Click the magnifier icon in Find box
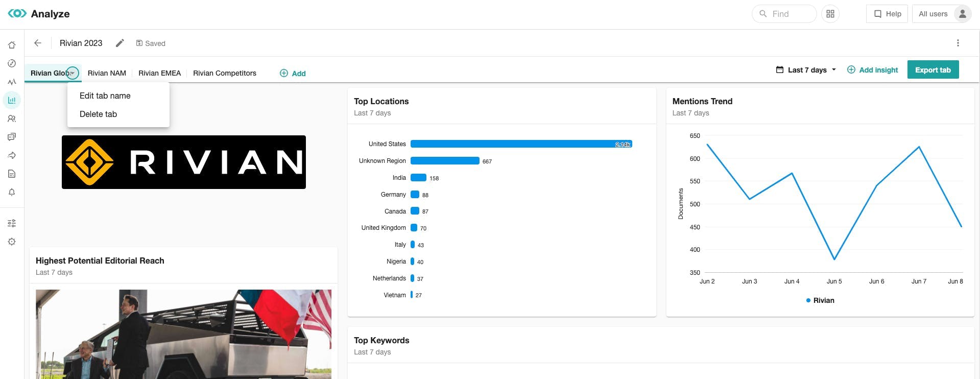This screenshot has width=980, height=379. (x=763, y=14)
